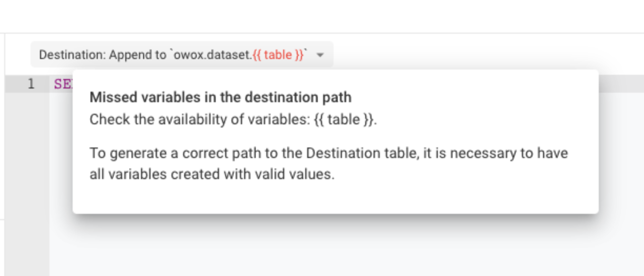Image resolution: width=644 pixels, height=276 pixels.
Task: Click the empty gutter below line number 1
Action: 27,182
